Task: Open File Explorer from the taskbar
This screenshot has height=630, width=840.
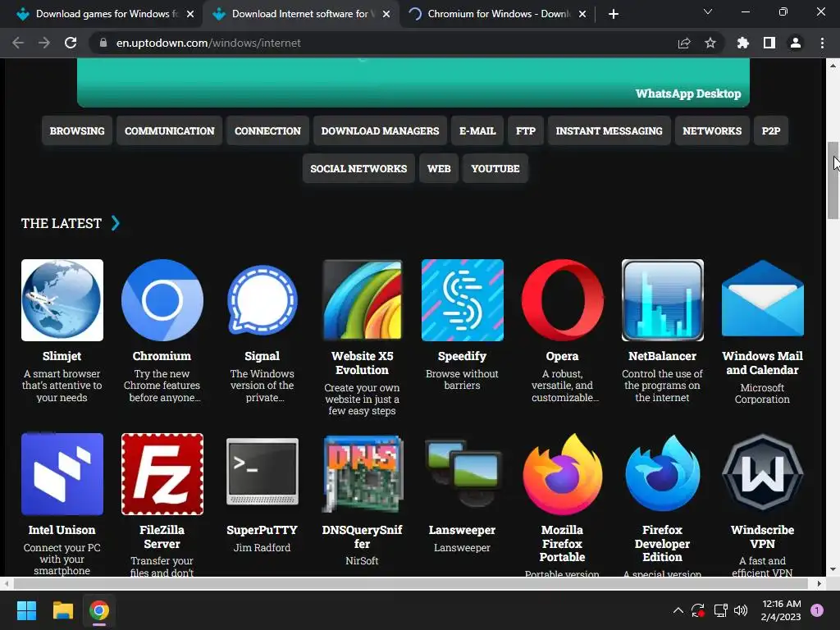Action: (x=62, y=610)
